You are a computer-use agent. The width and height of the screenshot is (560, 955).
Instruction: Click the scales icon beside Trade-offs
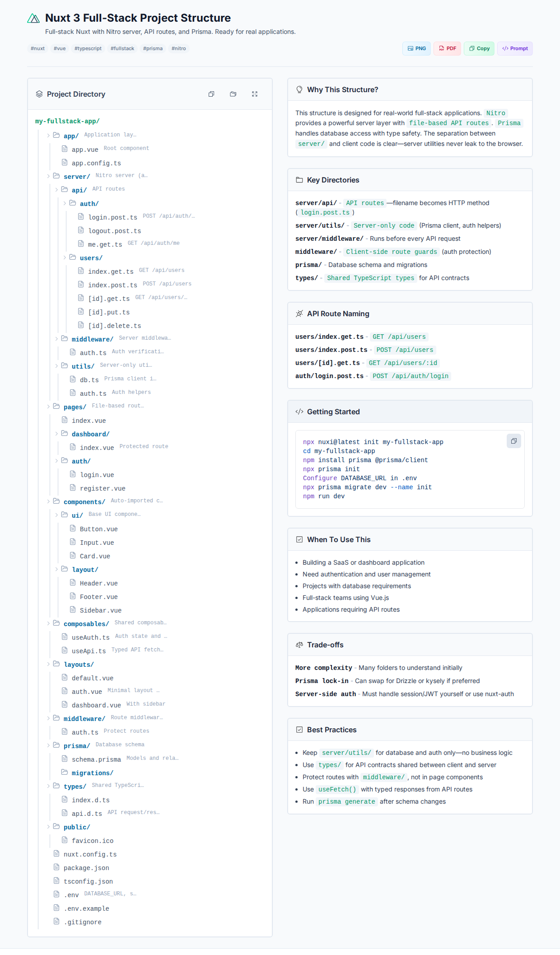pyautogui.click(x=299, y=645)
